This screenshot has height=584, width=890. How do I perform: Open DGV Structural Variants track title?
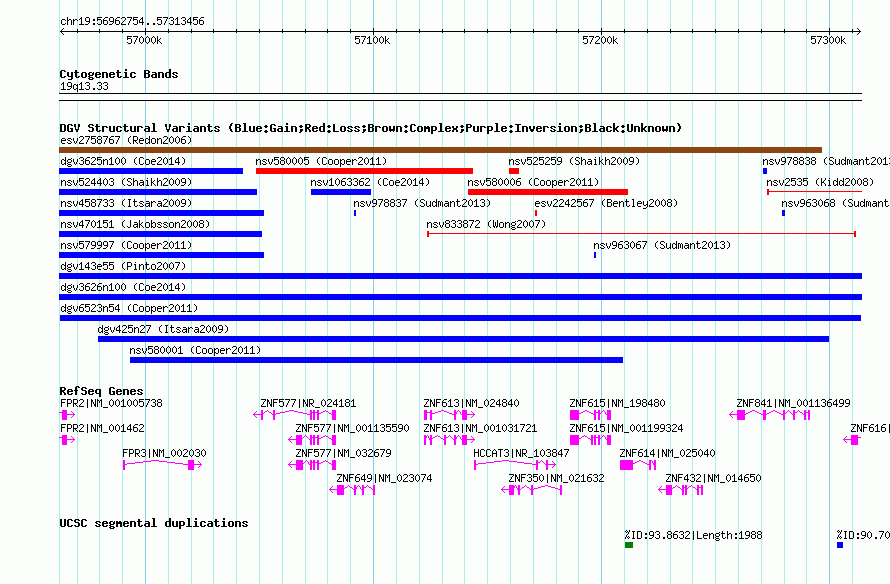[371, 128]
